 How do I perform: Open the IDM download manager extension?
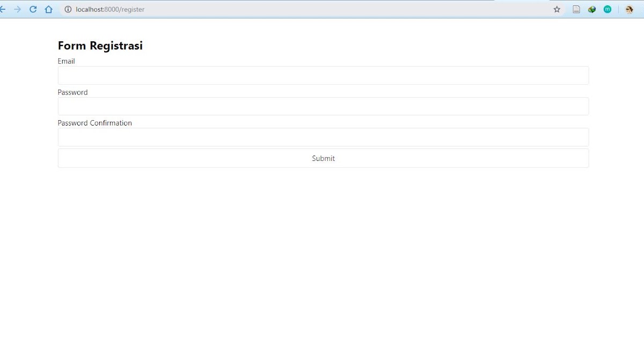[x=591, y=9]
